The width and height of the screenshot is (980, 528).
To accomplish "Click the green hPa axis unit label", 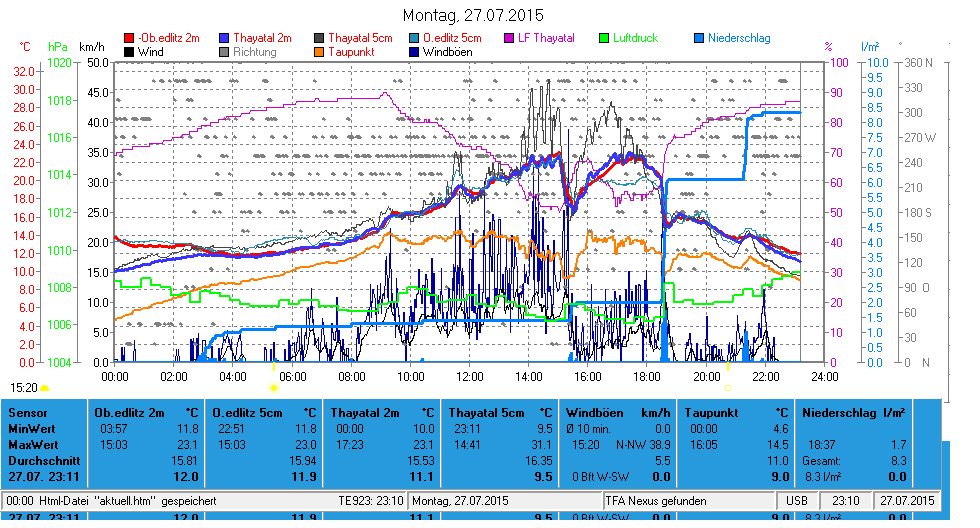I will 58,47.
